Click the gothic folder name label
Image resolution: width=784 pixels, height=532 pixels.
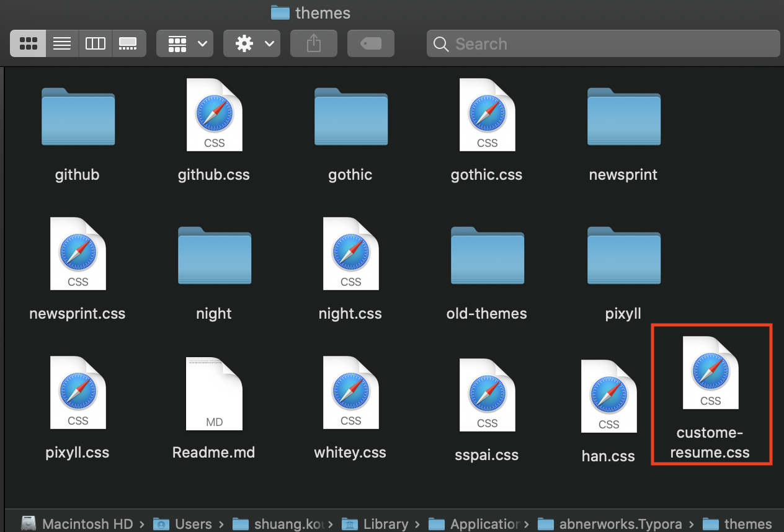pyautogui.click(x=350, y=175)
